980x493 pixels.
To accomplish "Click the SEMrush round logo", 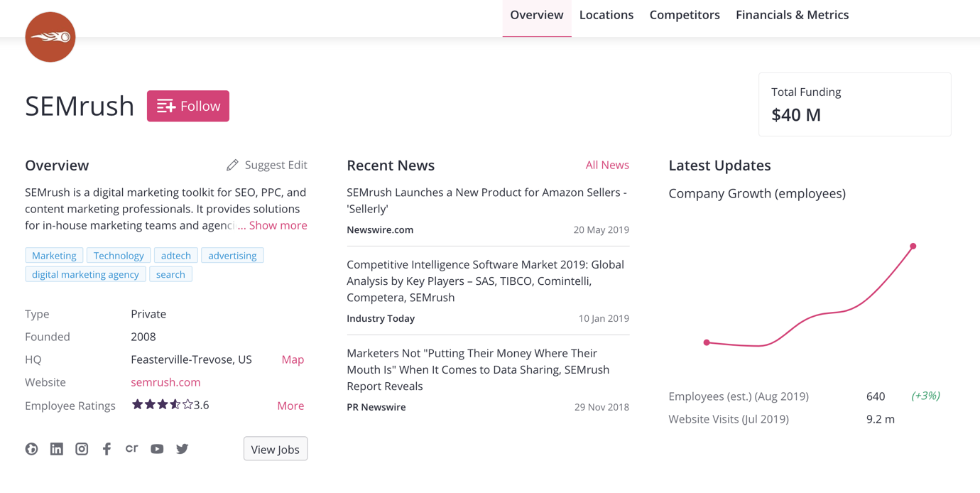I will pyautogui.click(x=50, y=37).
